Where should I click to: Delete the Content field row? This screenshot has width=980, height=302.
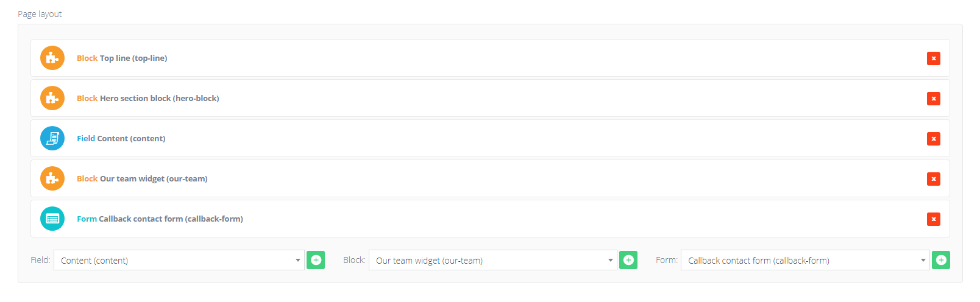[x=933, y=139]
